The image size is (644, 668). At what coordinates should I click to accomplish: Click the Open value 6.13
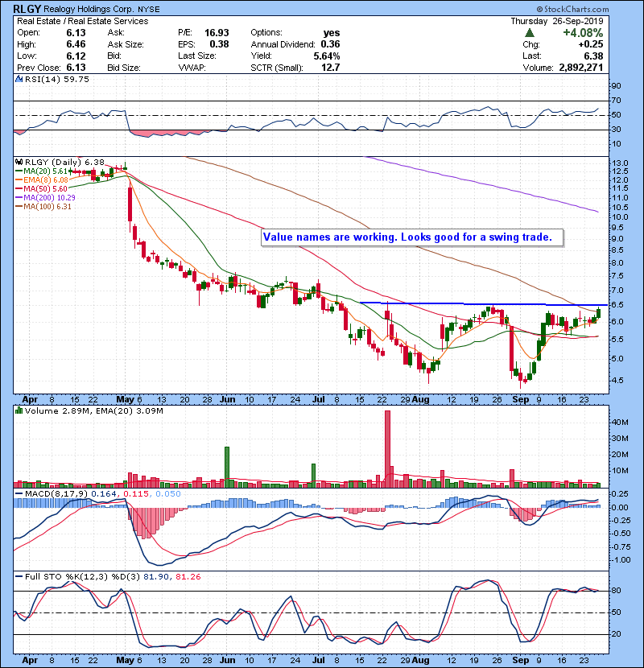76,33
